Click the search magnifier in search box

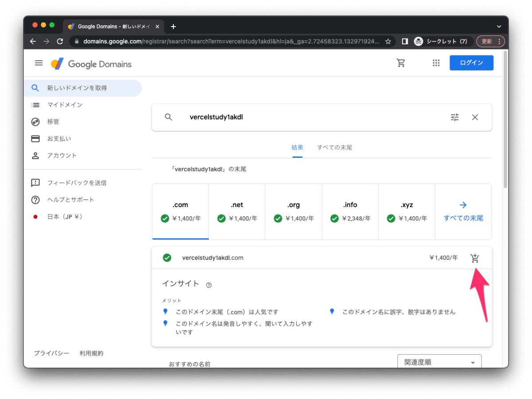pos(168,117)
